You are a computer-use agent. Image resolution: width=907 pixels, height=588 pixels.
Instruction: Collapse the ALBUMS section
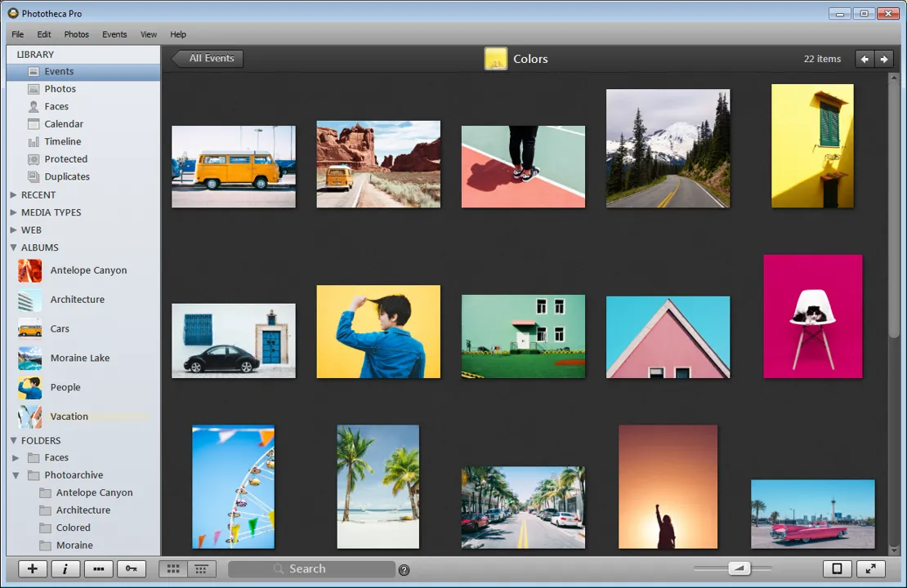point(13,247)
